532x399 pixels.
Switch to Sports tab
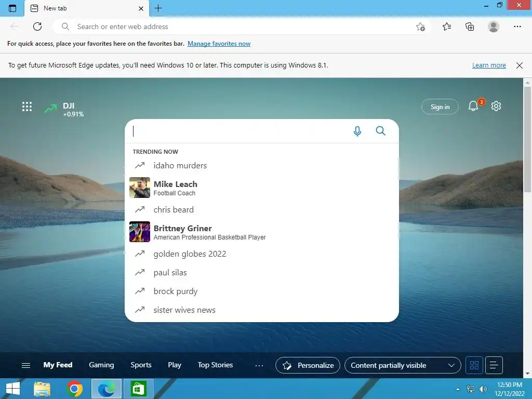[141, 365]
